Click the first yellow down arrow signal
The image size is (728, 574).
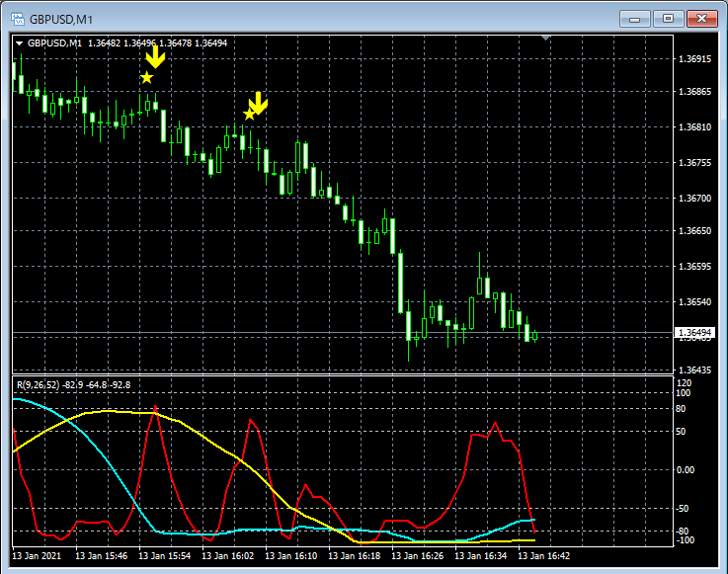click(155, 57)
